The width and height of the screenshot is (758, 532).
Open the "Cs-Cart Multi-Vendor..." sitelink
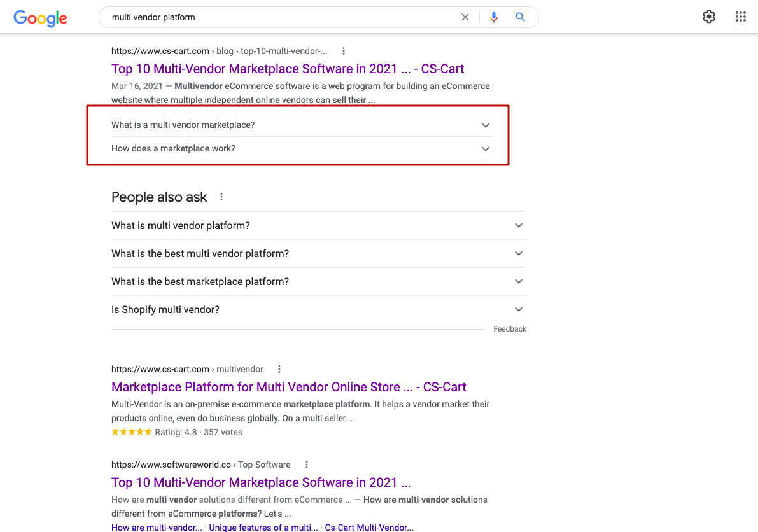(369, 528)
